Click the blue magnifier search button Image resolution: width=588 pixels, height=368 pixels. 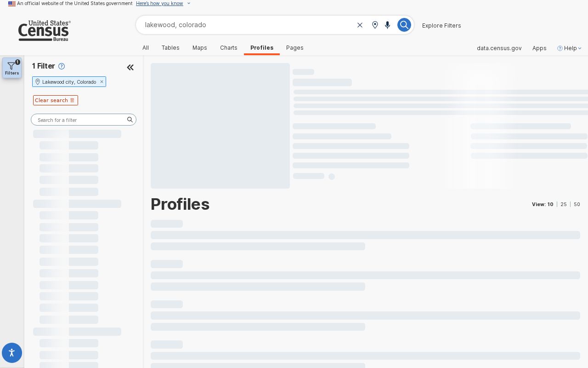(x=404, y=25)
